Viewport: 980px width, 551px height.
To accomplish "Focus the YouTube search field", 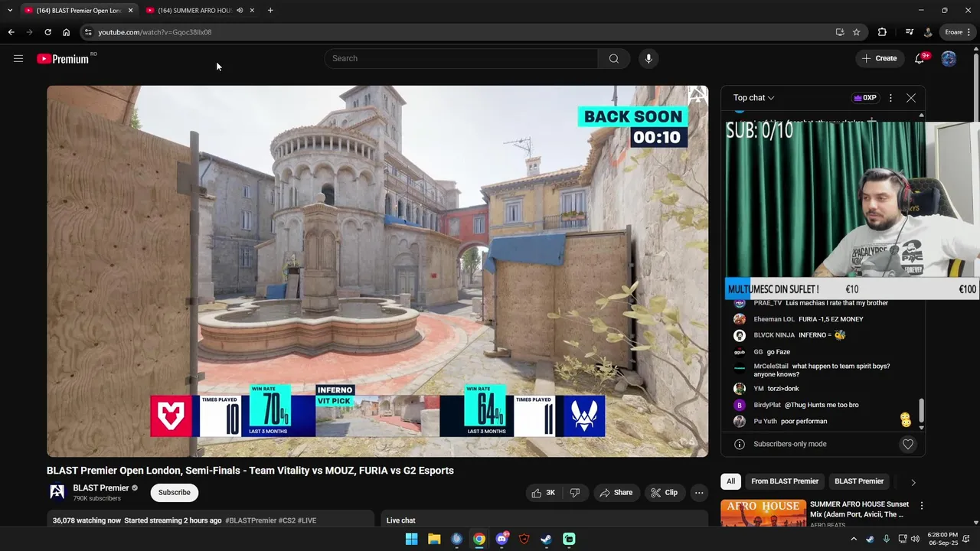I will 461,58.
